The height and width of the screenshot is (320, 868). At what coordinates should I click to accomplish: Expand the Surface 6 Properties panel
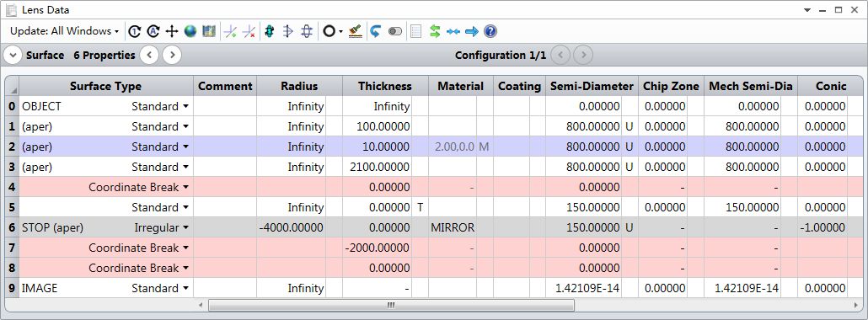point(12,56)
